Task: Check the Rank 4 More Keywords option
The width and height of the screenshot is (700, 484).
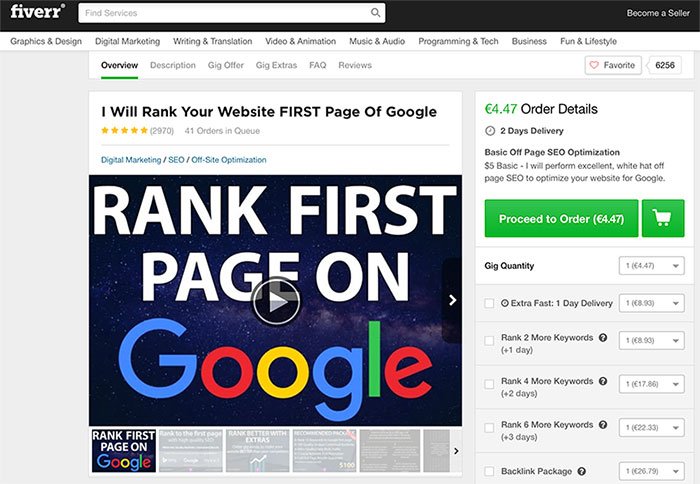Action: pos(489,384)
